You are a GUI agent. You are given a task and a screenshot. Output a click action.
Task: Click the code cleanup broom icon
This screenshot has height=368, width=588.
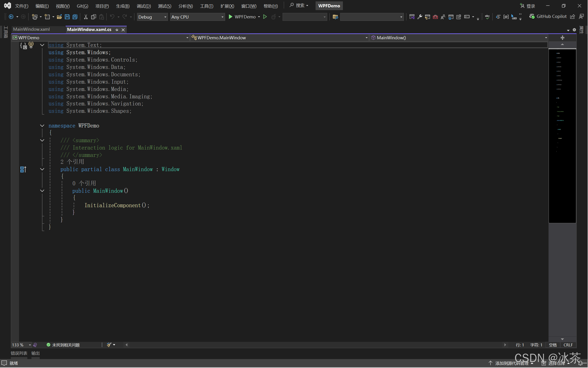(109, 345)
